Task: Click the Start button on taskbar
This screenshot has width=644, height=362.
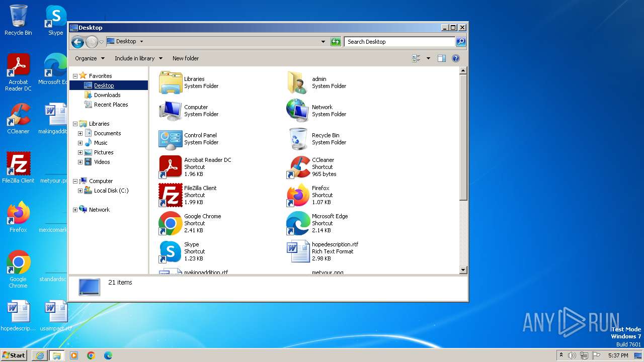Action: click(x=14, y=355)
